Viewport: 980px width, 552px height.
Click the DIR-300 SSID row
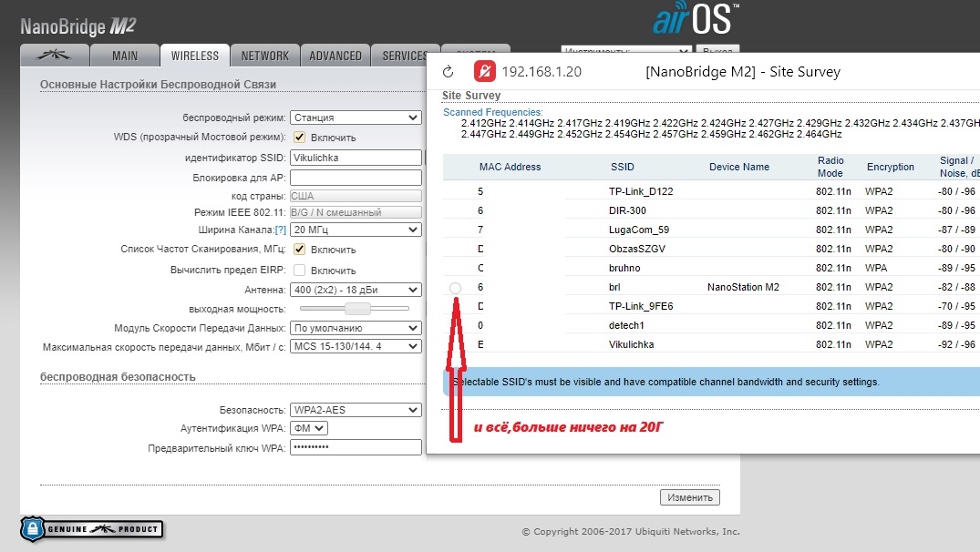[x=627, y=210]
